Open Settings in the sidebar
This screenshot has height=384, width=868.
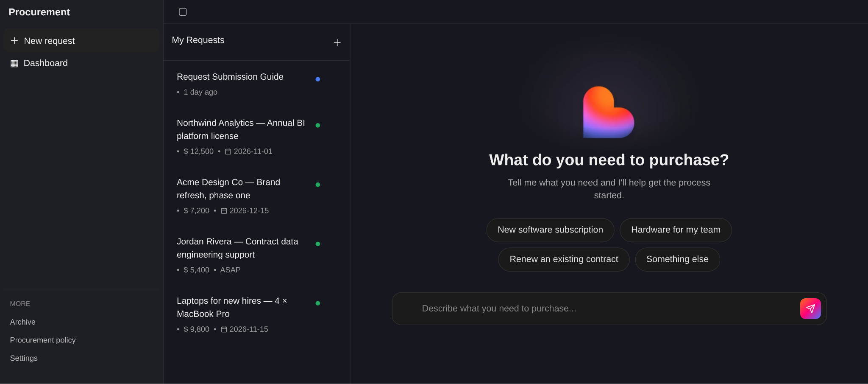24,358
